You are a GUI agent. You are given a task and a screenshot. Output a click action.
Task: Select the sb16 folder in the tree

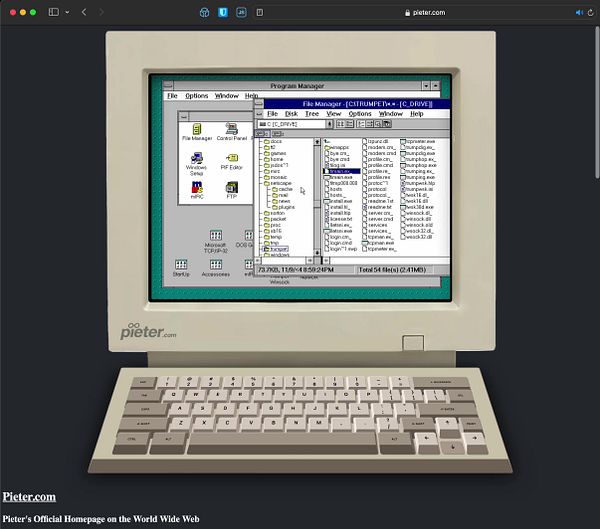272,231
